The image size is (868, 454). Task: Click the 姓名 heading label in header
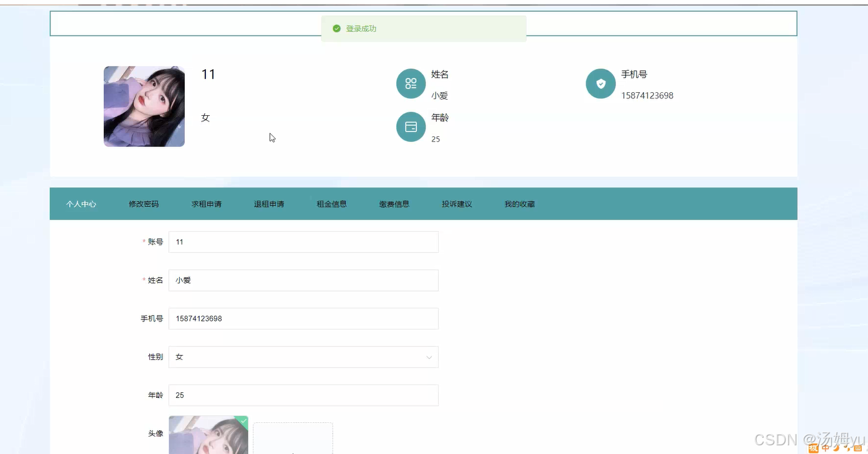[x=440, y=74]
